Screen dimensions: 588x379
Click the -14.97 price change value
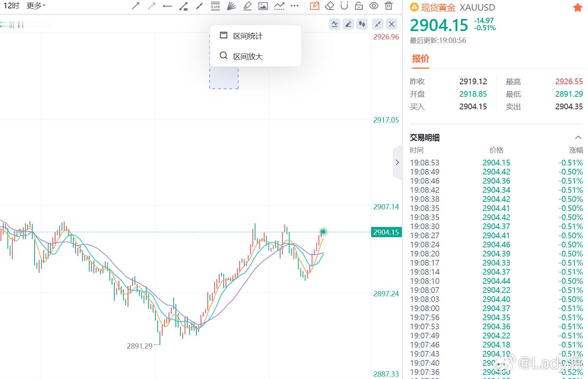pos(484,21)
